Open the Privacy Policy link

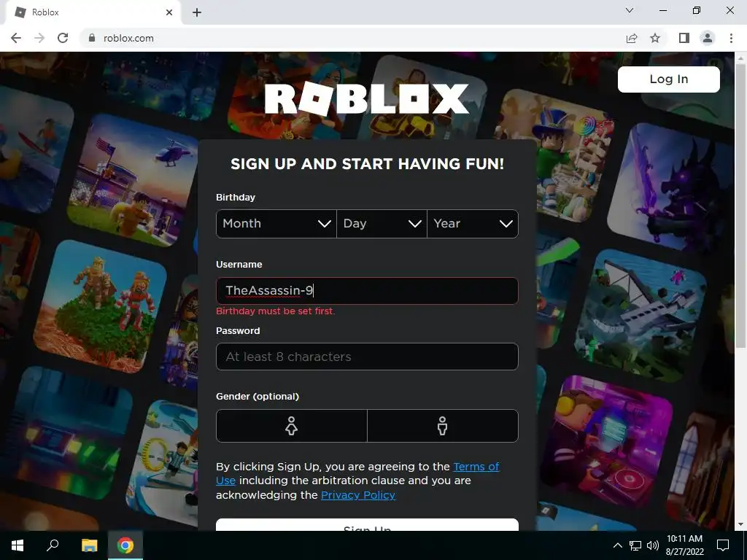pyautogui.click(x=358, y=495)
